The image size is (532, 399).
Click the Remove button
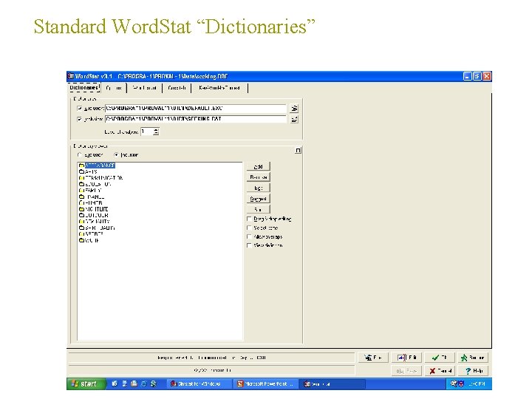258,177
